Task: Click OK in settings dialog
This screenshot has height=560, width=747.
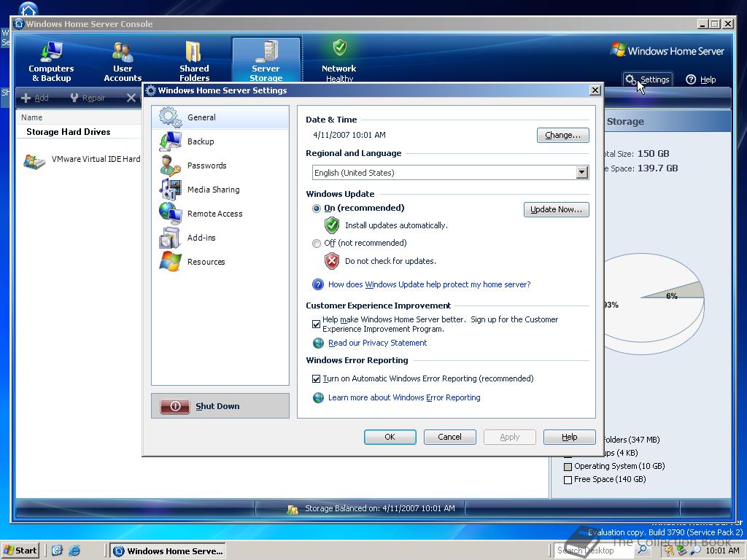Action: click(390, 437)
